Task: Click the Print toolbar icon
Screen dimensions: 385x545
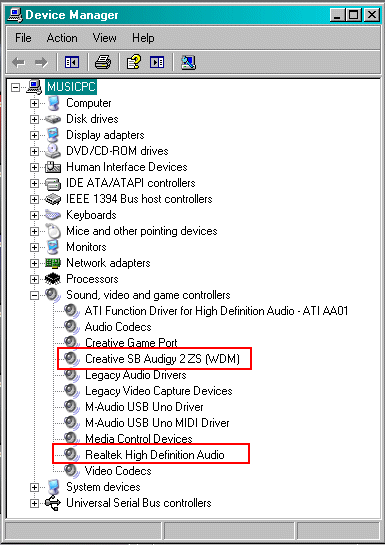Action: tap(103, 63)
